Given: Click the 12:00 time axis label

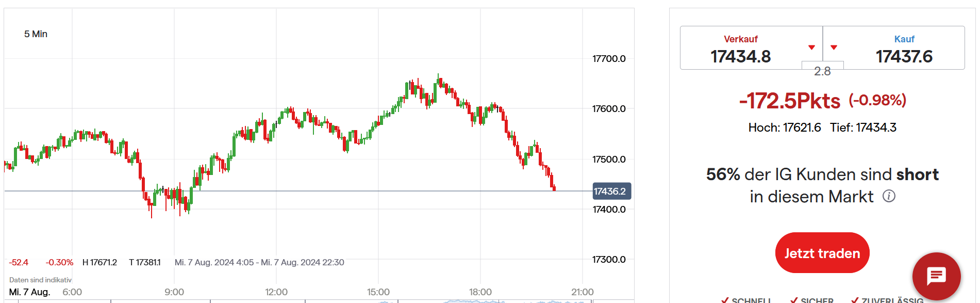Looking at the screenshot, I should click(x=276, y=292).
